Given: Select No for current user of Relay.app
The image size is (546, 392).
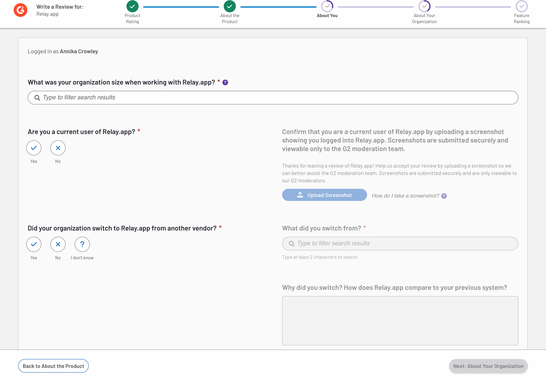Looking at the screenshot, I should pyautogui.click(x=58, y=148).
